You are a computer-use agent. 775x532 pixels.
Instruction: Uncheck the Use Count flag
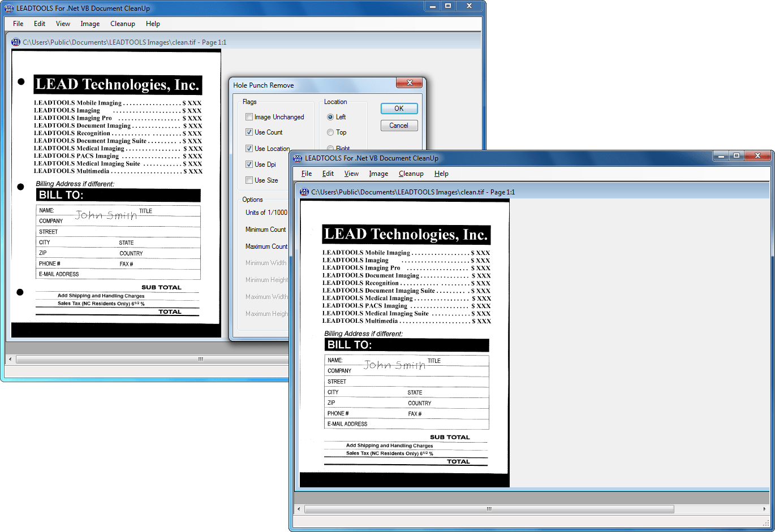click(x=249, y=132)
